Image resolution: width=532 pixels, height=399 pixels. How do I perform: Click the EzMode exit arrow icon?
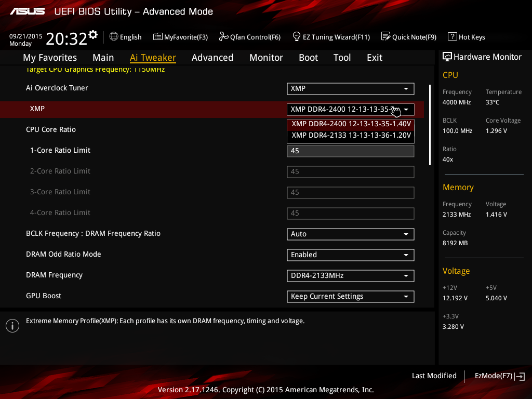[x=520, y=376]
